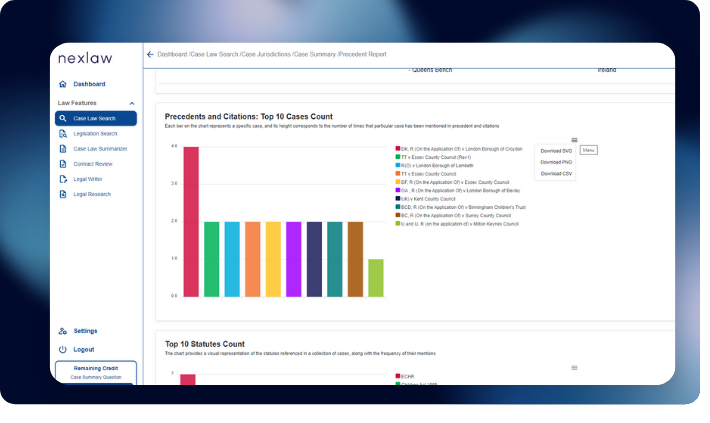Click the yellow bar in the cases chart
The height and width of the screenshot is (423, 710).
(x=273, y=260)
